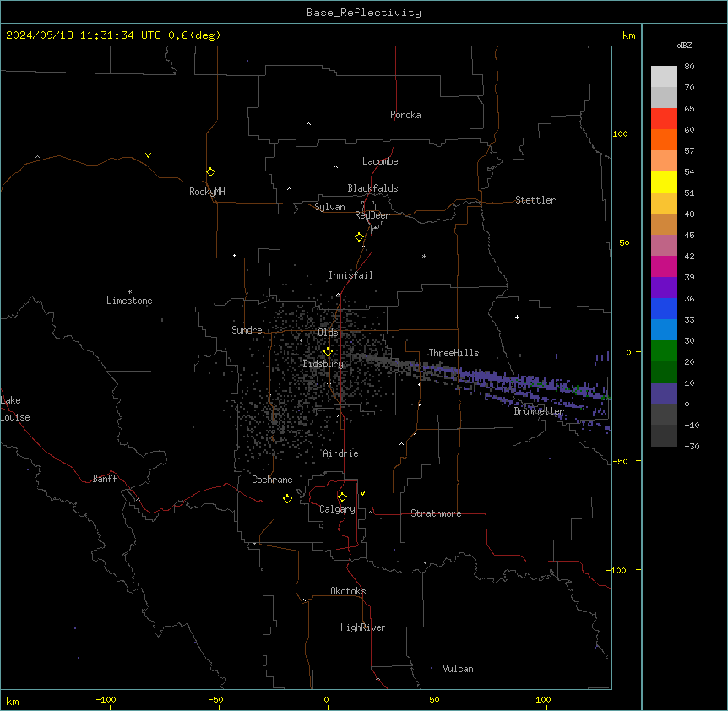Click the yellow station marker near RockyMH
The width and height of the screenshot is (728, 711).
210,172
